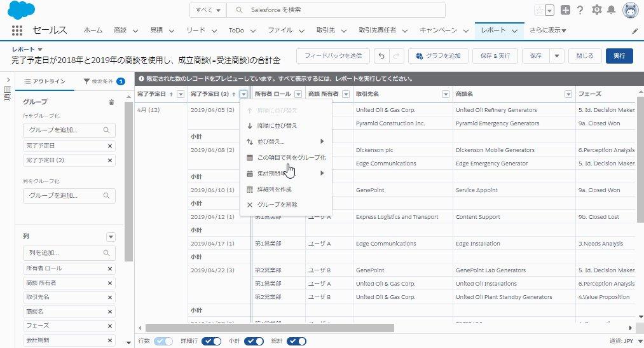Open the App Launcher grid icon
Image resolution: width=644 pixels, height=348 pixels.
pyautogui.click(x=17, y=31)
